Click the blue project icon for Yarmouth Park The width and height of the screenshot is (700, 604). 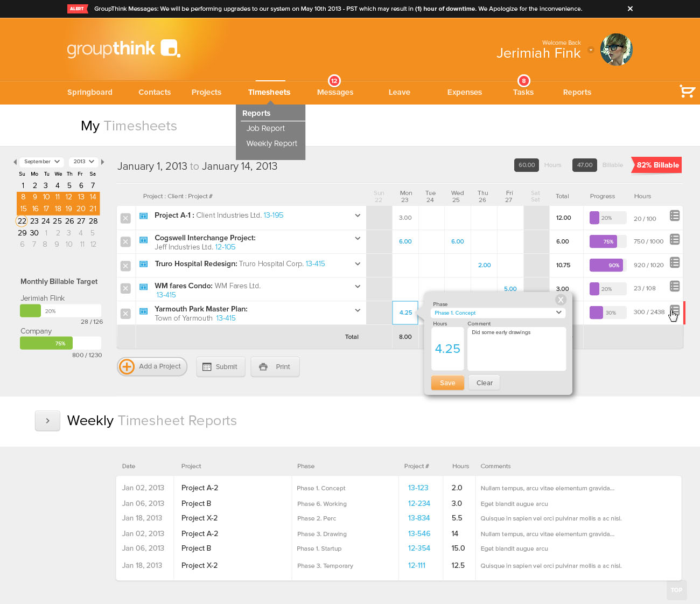(x=144, y=311)
